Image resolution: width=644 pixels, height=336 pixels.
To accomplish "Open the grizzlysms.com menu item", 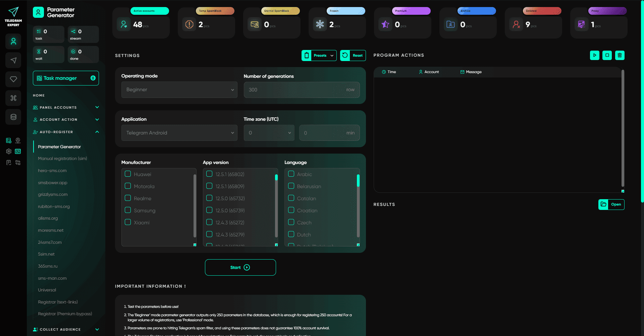I will 53,194.
